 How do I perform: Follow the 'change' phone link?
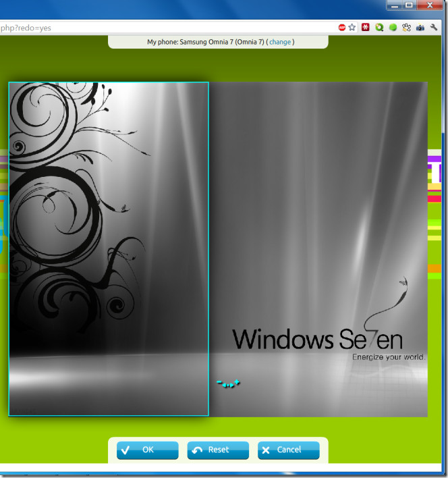pos(280,42)
